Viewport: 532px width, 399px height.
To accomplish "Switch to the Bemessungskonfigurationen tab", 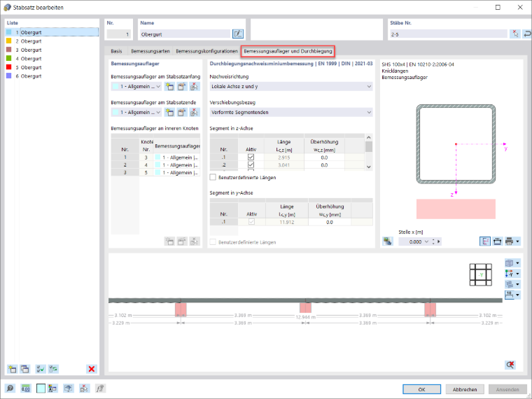I will [x=206, y=51].
